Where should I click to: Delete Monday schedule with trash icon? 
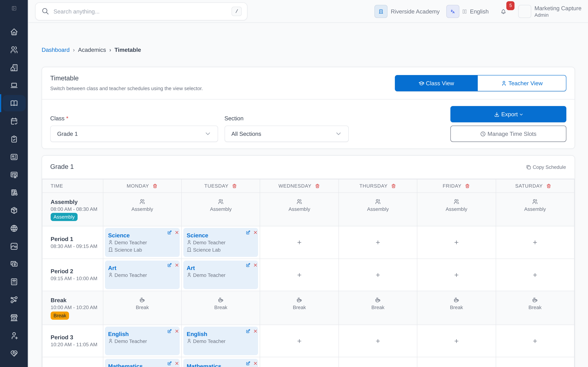click(x=155, y=186)
